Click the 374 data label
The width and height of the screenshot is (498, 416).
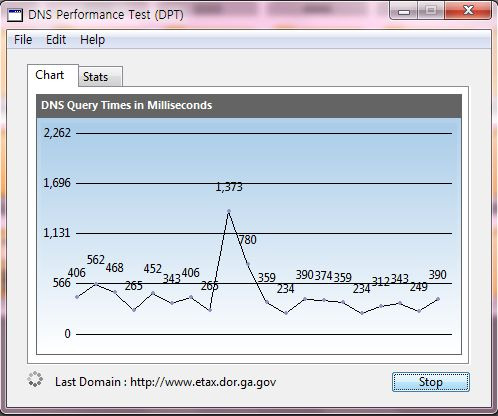click(324, 276)
